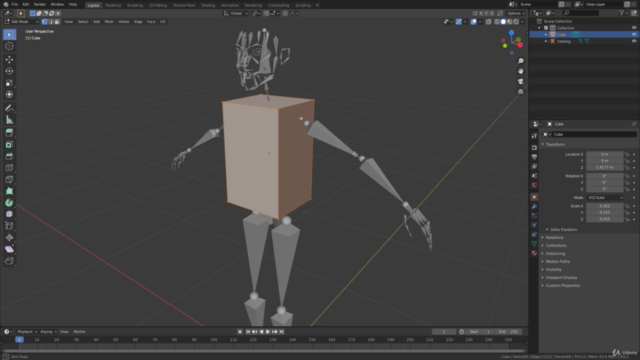Open the File menu
Viewport: 640px width, 360px height.
(x=15, y=4)
